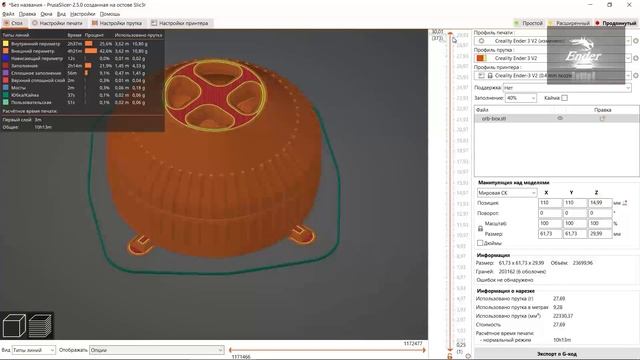This screenshot has width=640, height=360.
Task: Open the Правка menu
Action: [x=27, y=14]
